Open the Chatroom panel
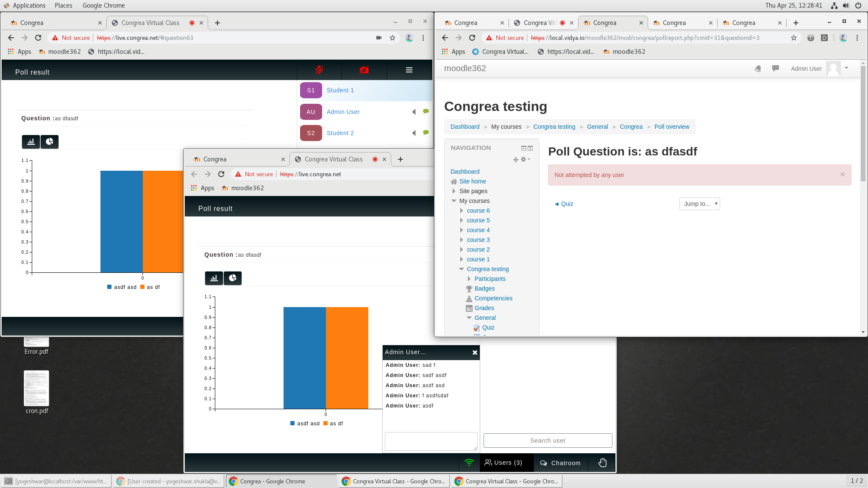 pyautogui.click(x=560, y=463)
